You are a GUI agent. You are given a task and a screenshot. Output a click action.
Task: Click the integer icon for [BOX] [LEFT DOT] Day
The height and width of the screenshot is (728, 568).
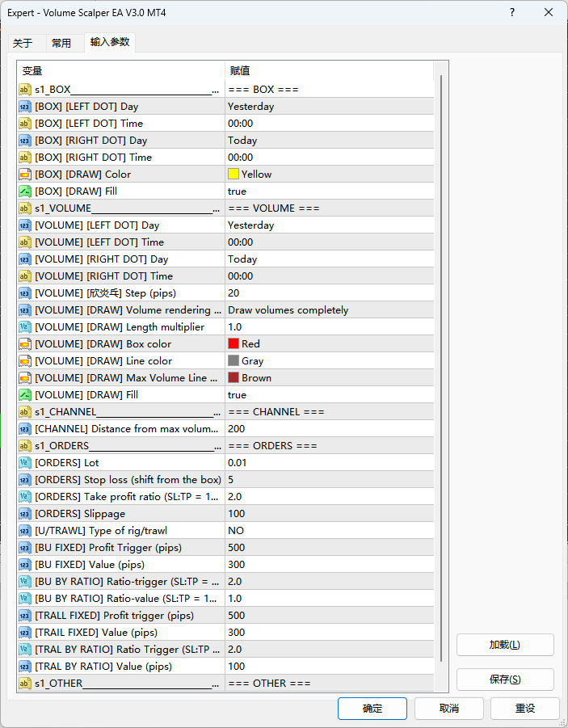click(24, 107)
